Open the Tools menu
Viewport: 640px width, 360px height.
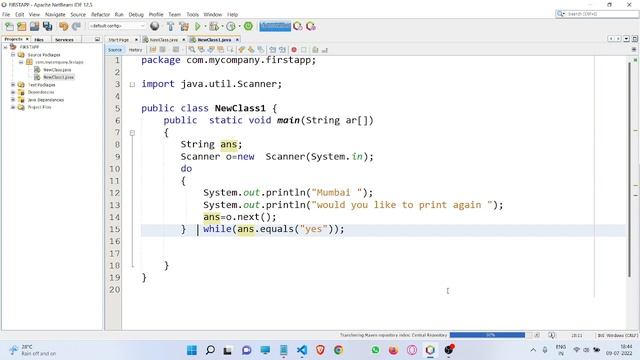192,14
